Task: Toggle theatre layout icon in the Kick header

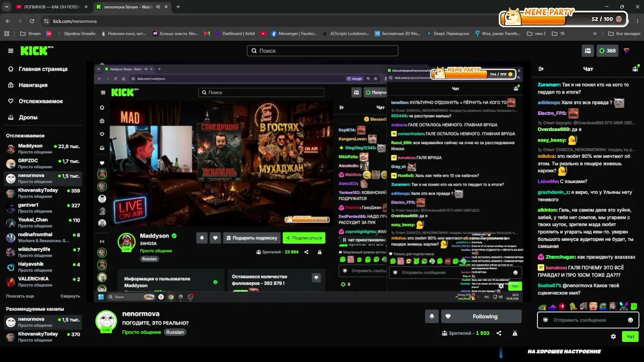Action: tap(587, 51)
